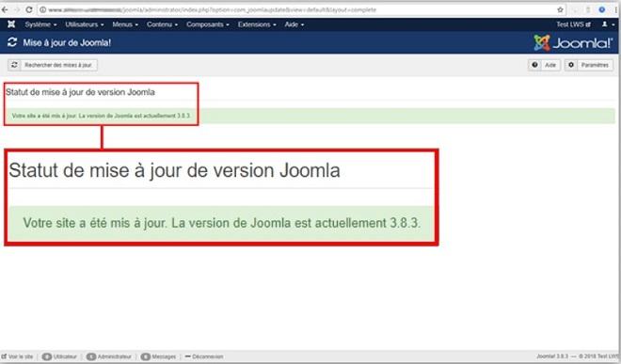Click Rechercher des mises à jour button

coord(53,65)
